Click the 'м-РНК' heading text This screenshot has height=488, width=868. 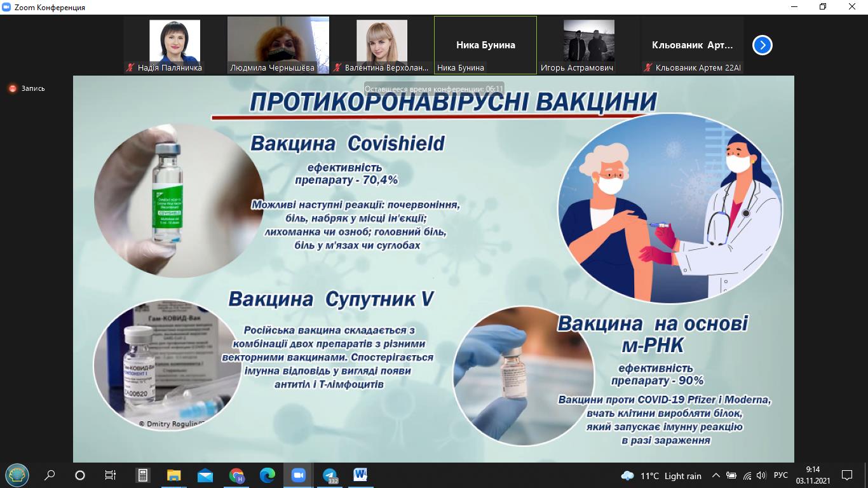653,346
